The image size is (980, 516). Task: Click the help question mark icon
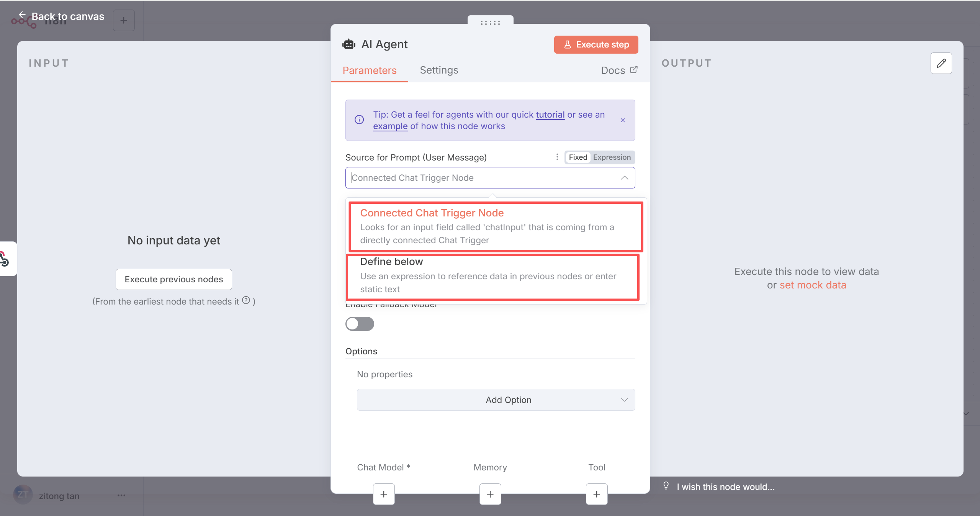pos(246,300)
